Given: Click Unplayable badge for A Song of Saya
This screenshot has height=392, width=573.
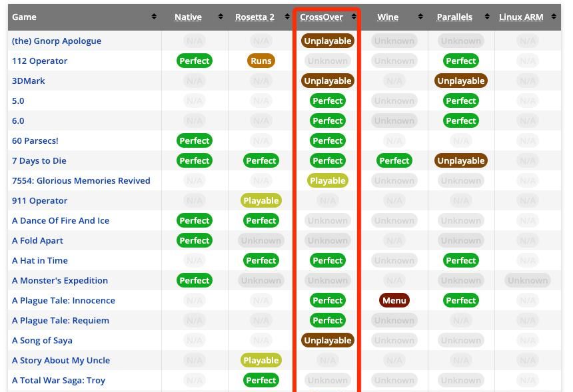Looking at the screenshot, I should coord(328,341).
